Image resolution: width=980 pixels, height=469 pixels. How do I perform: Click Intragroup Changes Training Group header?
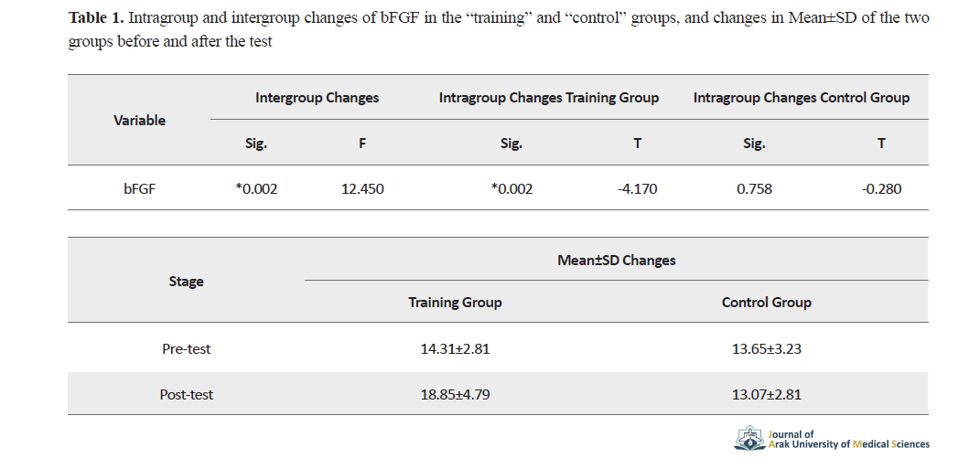click(x=549, y=98)
